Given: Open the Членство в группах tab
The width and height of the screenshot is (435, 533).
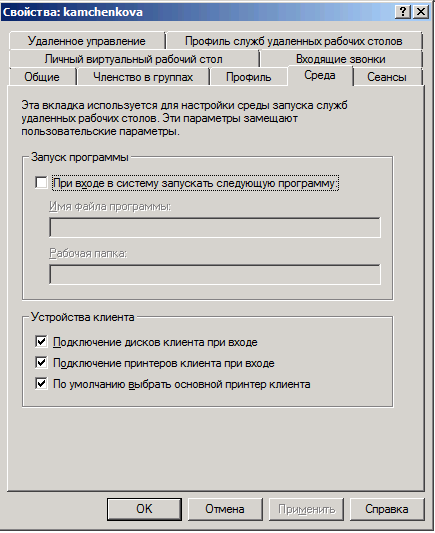Looking at the screenshot, I should (x=143, y=77).
